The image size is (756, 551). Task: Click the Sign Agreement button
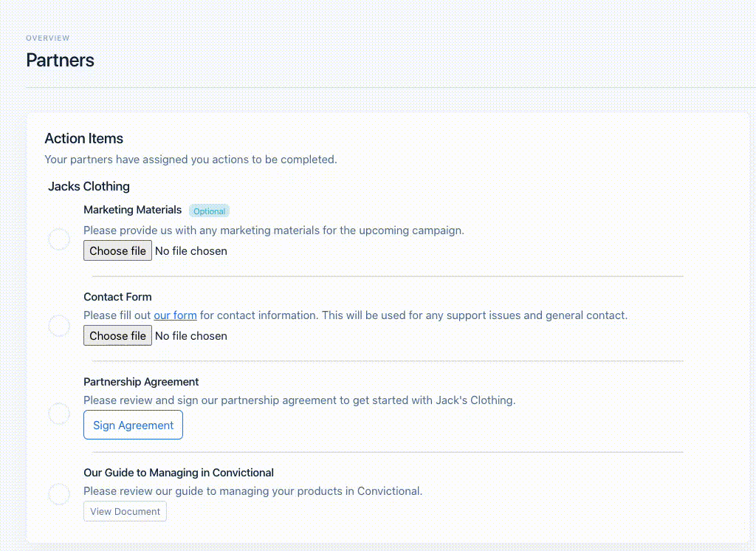click(x=133, y=425)
